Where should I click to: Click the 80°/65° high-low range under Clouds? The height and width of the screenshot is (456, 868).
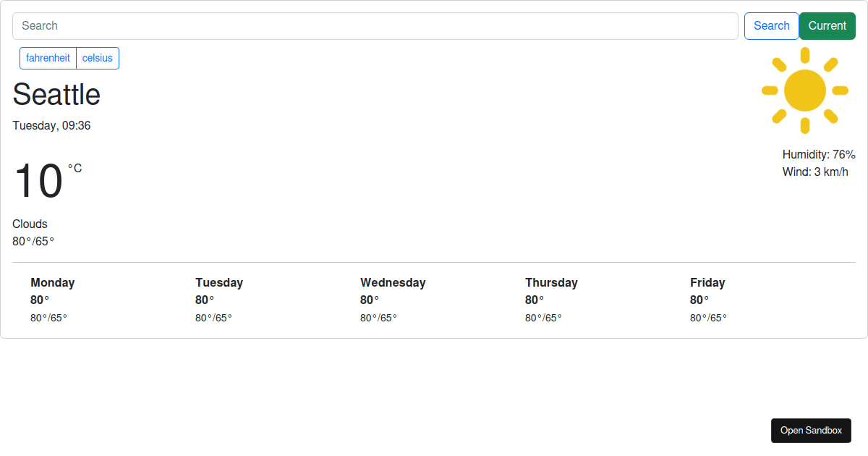point(33,241)
